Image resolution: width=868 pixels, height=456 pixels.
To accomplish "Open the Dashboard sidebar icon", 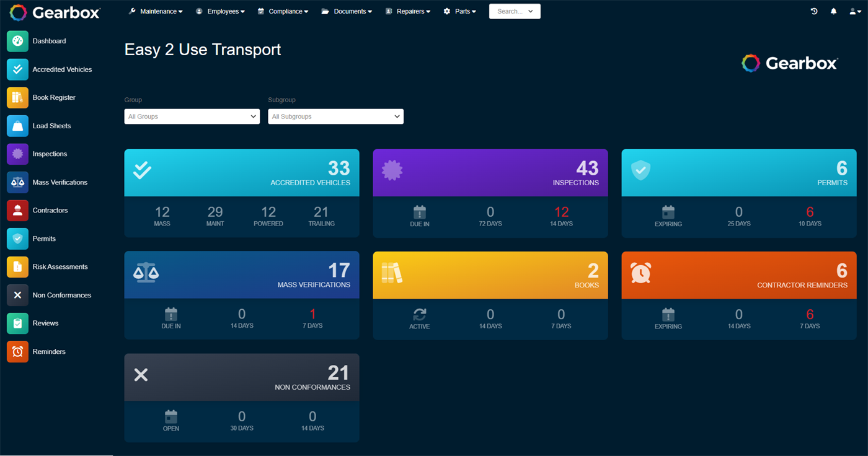I will [17, 41].
